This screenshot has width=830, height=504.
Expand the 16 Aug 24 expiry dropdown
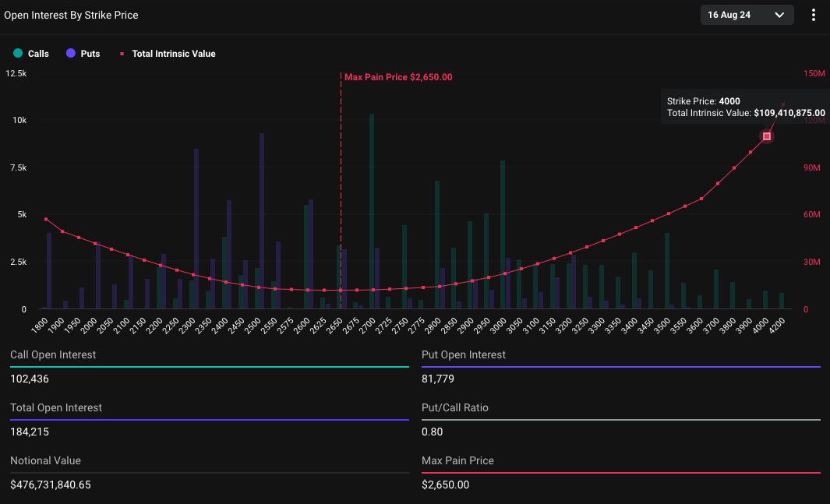click(x=747, y=15)
